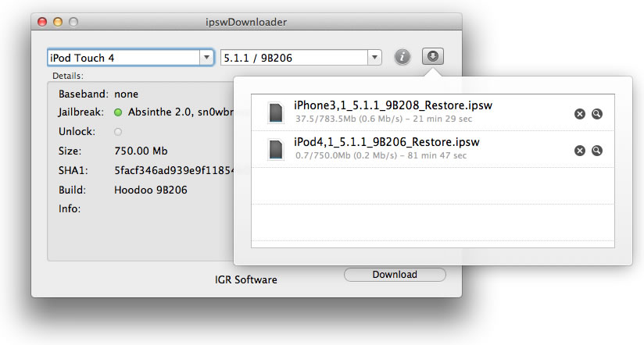Click the Download button
The height and width of the screenshot is (345, 644).
pyautogui.click(x=395, y=275)
